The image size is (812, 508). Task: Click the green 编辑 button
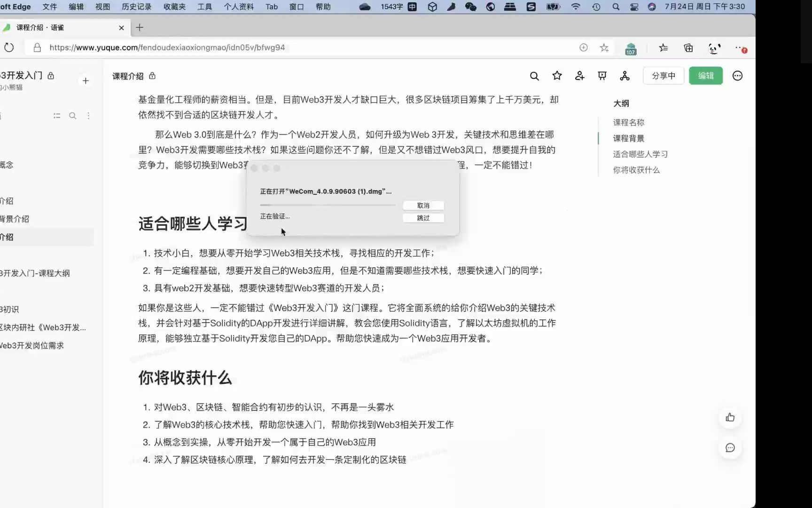tap(706, 76)
